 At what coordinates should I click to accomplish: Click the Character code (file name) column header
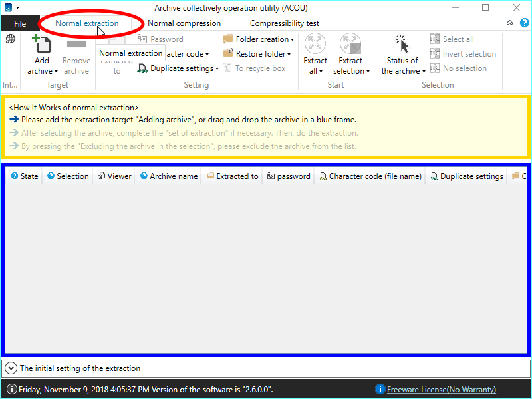pos(370,176)
